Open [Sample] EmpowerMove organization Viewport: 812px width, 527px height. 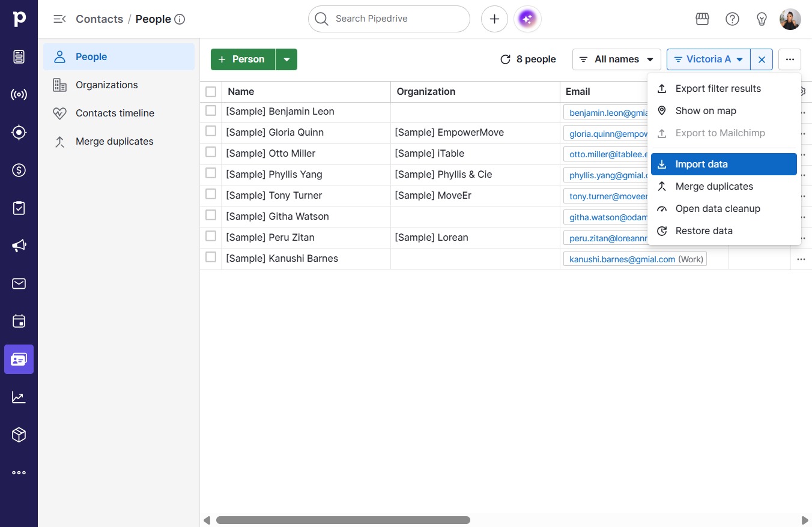449,132
